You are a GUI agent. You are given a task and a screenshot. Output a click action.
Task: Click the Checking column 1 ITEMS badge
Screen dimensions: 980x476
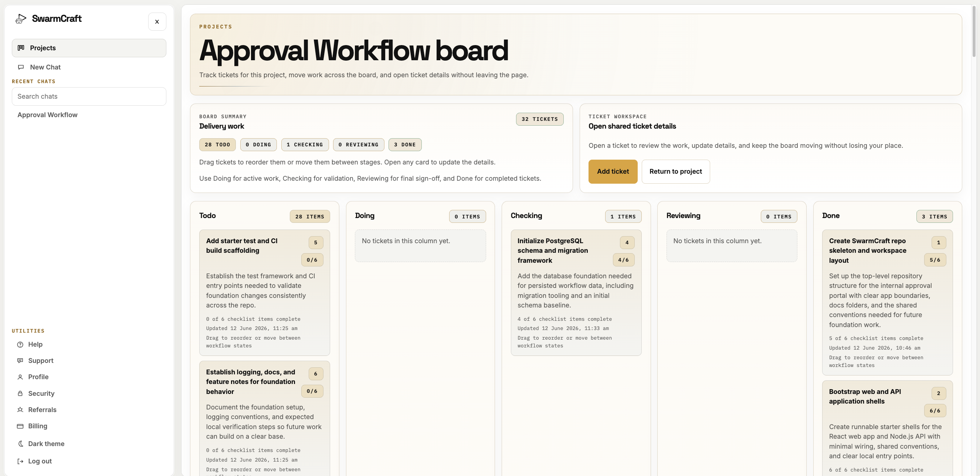623,216
